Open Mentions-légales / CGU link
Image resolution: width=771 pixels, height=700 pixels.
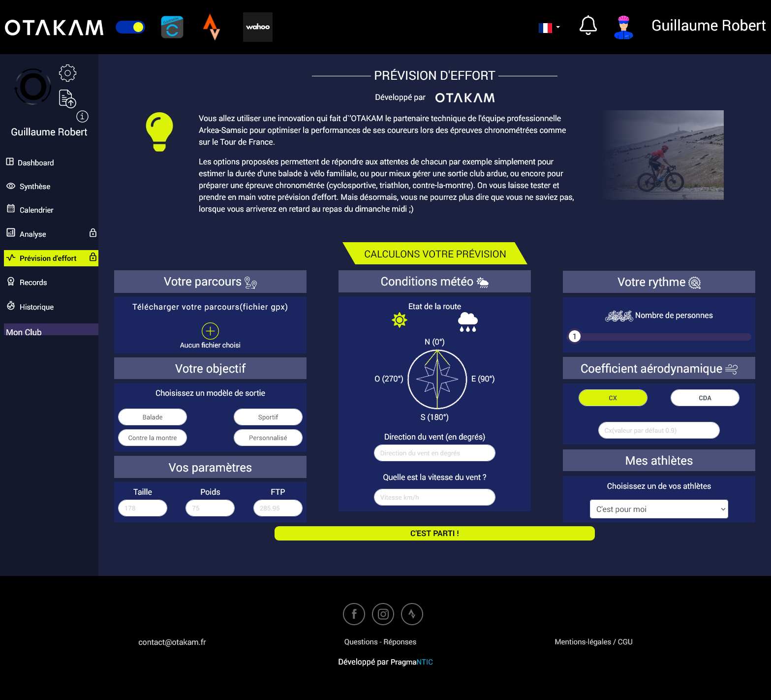tap(593, 642)
